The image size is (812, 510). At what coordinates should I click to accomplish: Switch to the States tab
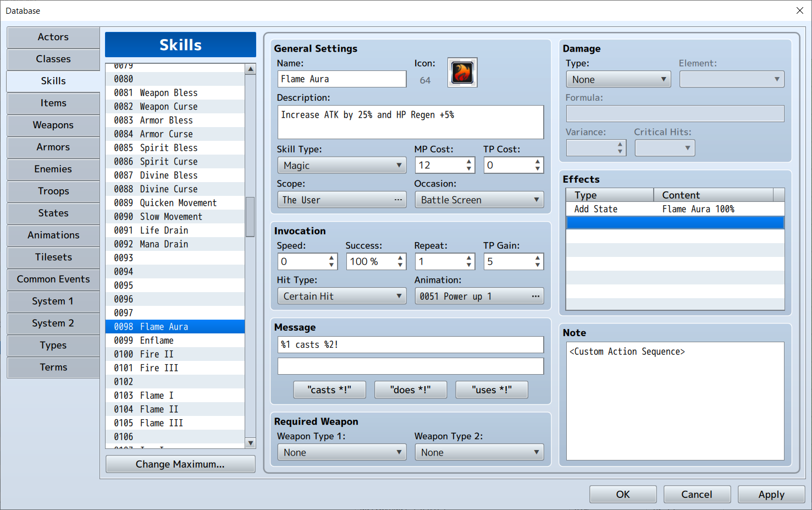(x=53, y=213)
